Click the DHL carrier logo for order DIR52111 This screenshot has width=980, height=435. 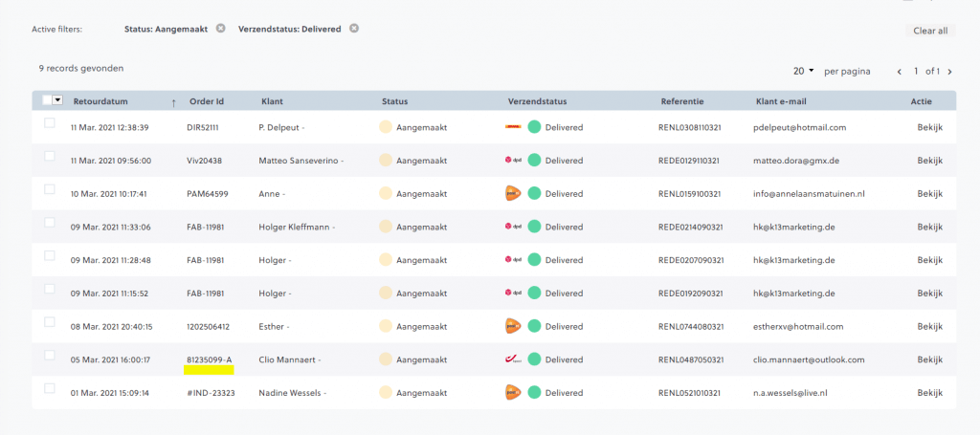pos(514,127)
